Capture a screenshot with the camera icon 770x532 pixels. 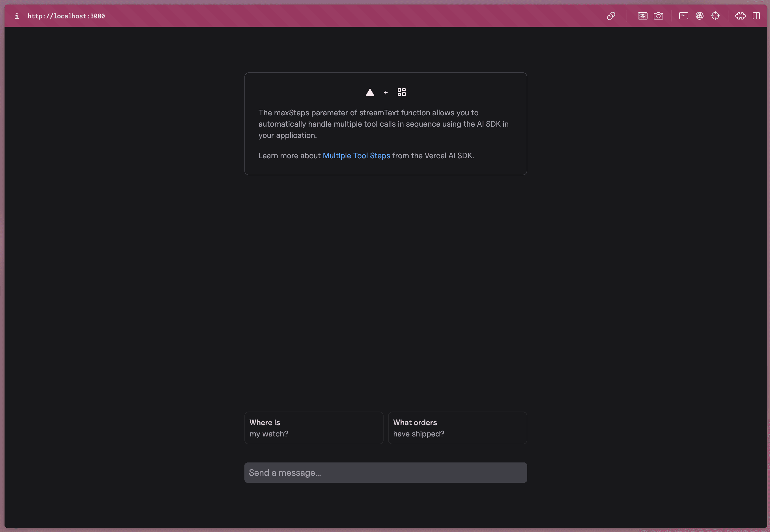point(659,16)
